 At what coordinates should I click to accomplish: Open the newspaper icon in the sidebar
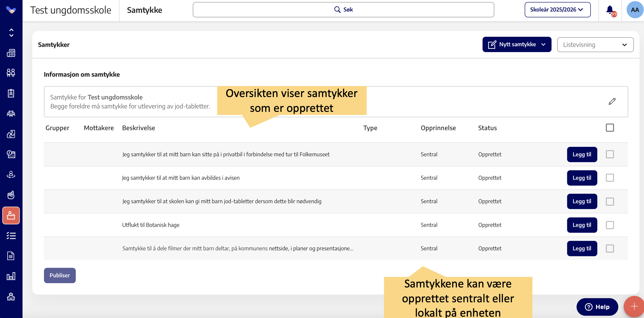tap(11, 53)
